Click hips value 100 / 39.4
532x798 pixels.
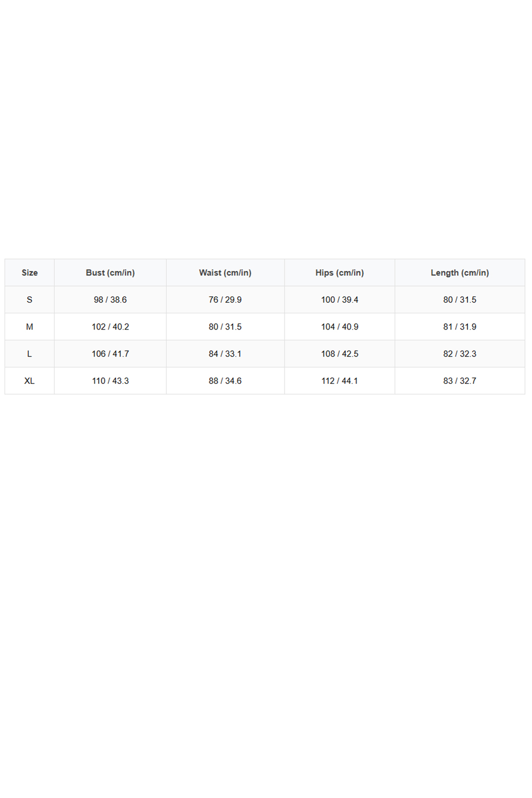click(x=339, y=300)
